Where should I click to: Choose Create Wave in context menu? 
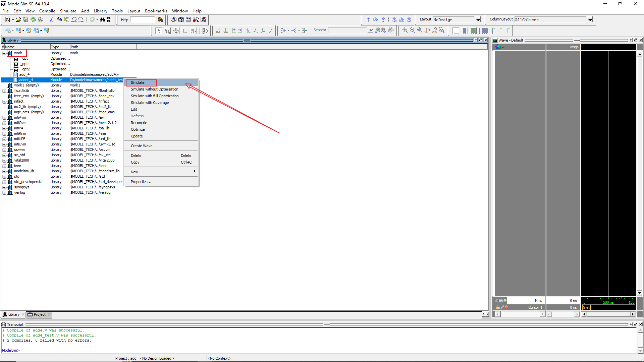pyautogui.click(x=162, y=146)
